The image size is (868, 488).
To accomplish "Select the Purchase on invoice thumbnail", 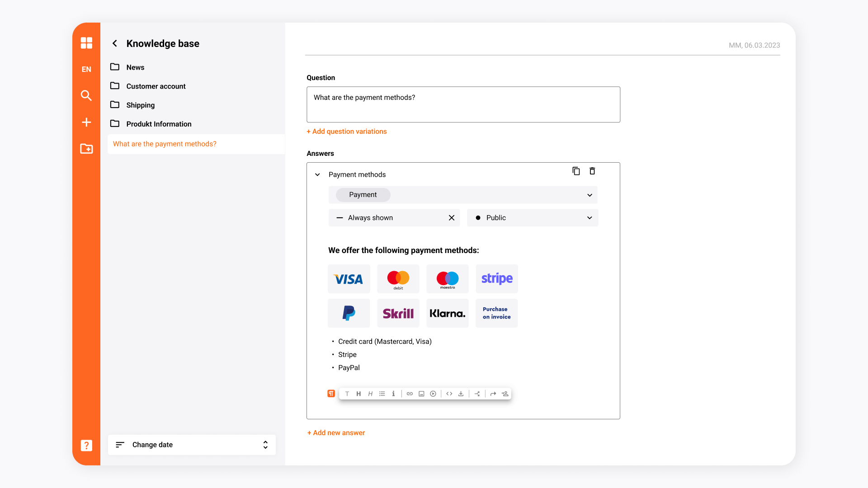I will click(497, 313).
